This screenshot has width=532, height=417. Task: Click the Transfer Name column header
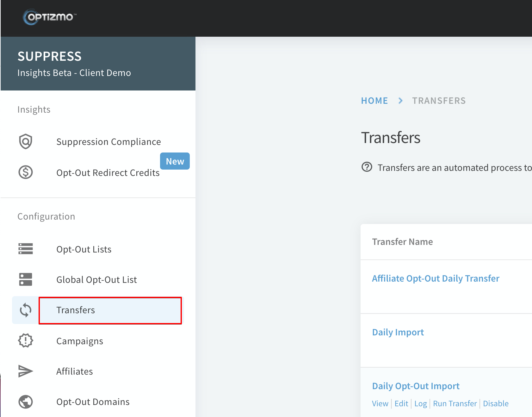pos(402,242)
